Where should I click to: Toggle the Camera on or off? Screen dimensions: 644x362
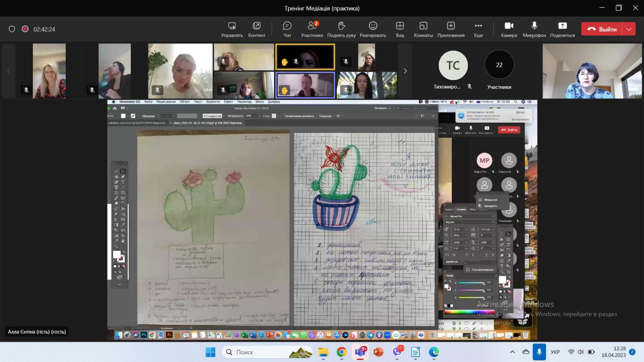(x=509, y=29)
